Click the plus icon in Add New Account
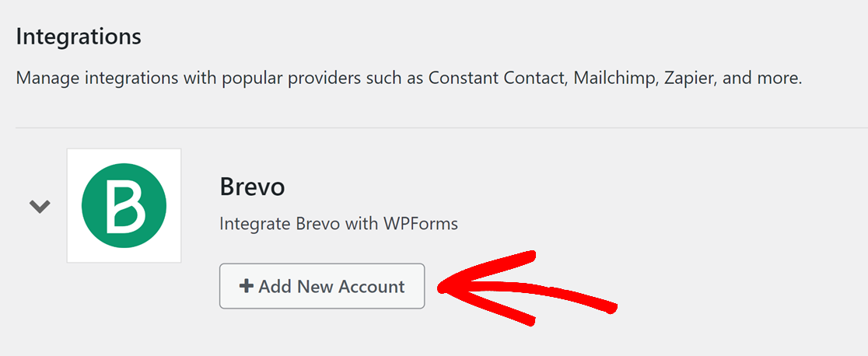868x356 pixels. [246, 286]
